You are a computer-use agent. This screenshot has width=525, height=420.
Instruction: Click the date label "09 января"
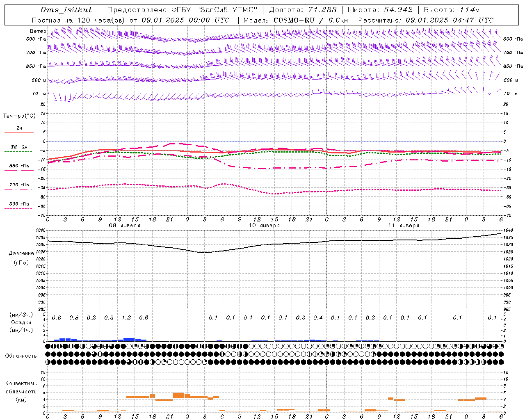[124, 226]
